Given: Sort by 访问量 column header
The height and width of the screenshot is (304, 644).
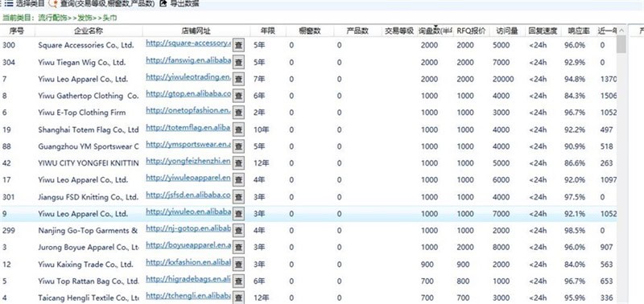Looking at the screenshot, I should coord(507,31).
